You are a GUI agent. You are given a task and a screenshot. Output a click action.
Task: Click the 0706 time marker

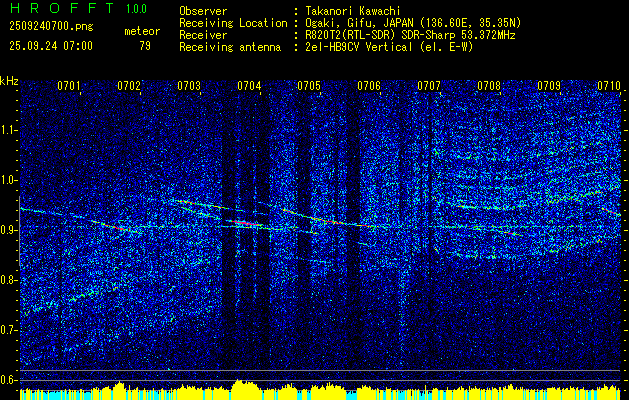[369, 86]
